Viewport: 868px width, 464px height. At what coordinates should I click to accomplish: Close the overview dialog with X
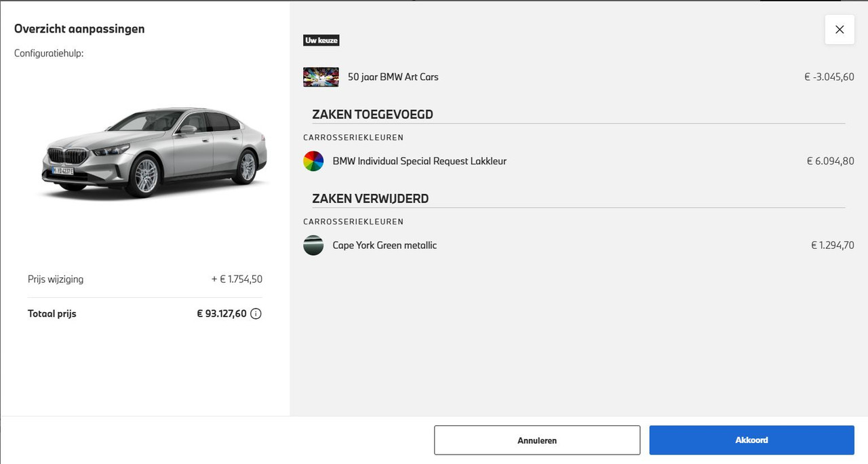[x=840, y=30]
